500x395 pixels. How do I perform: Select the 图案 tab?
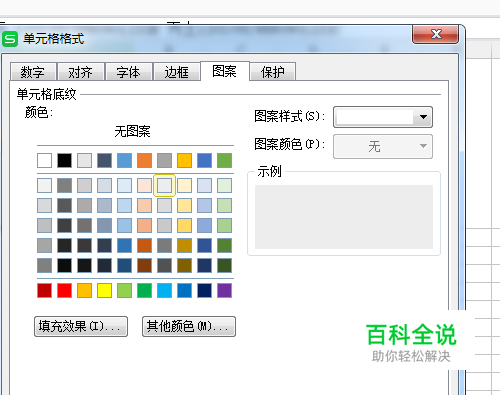224,71
